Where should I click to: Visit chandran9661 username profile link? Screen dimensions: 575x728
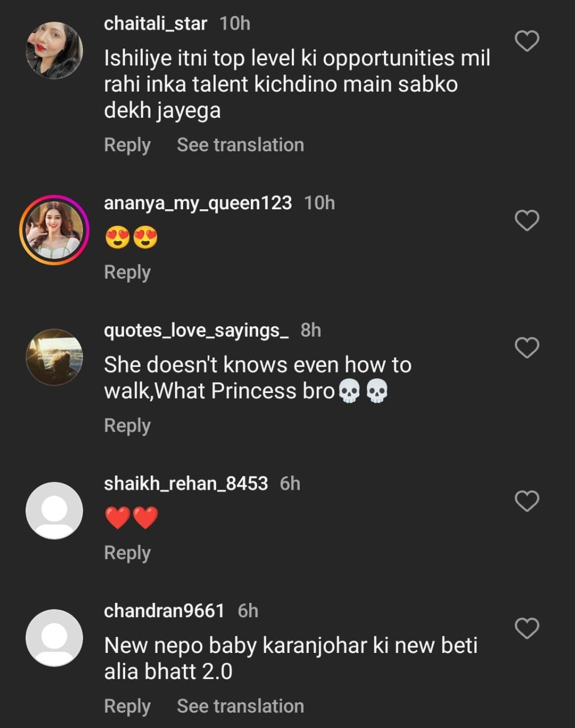164,611
